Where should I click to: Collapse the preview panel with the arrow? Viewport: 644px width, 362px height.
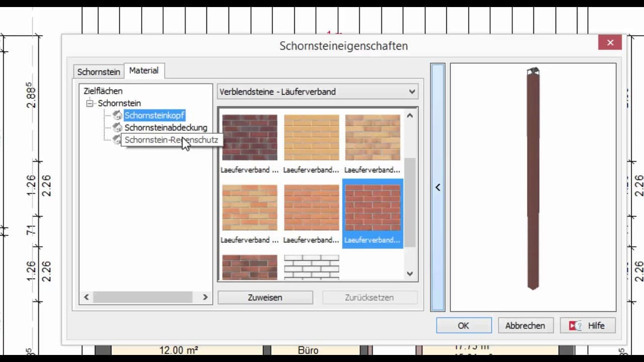pyautogui.click(x=438, y=187)
